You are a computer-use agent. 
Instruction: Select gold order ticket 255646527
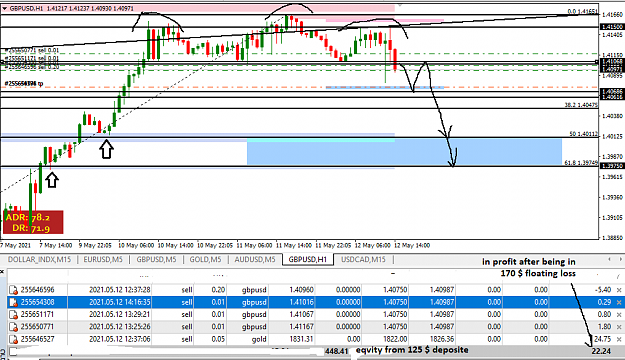37,339
